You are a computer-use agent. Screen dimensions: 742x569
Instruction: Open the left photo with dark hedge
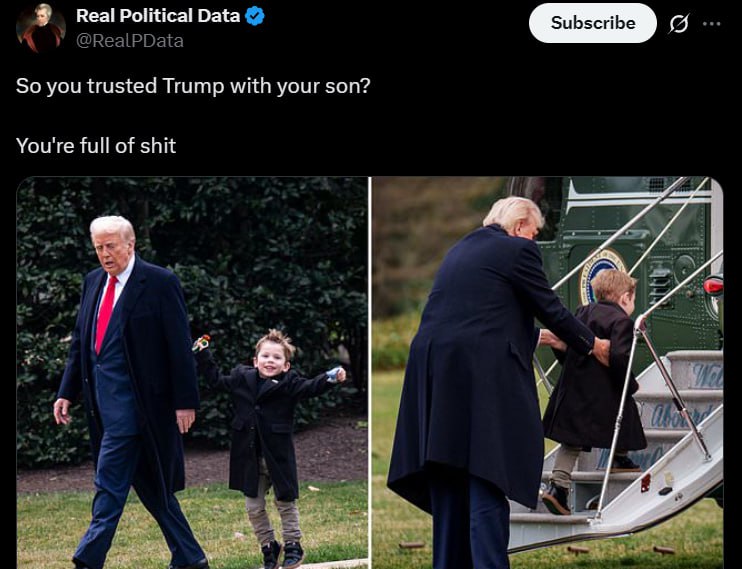point(192,373)
